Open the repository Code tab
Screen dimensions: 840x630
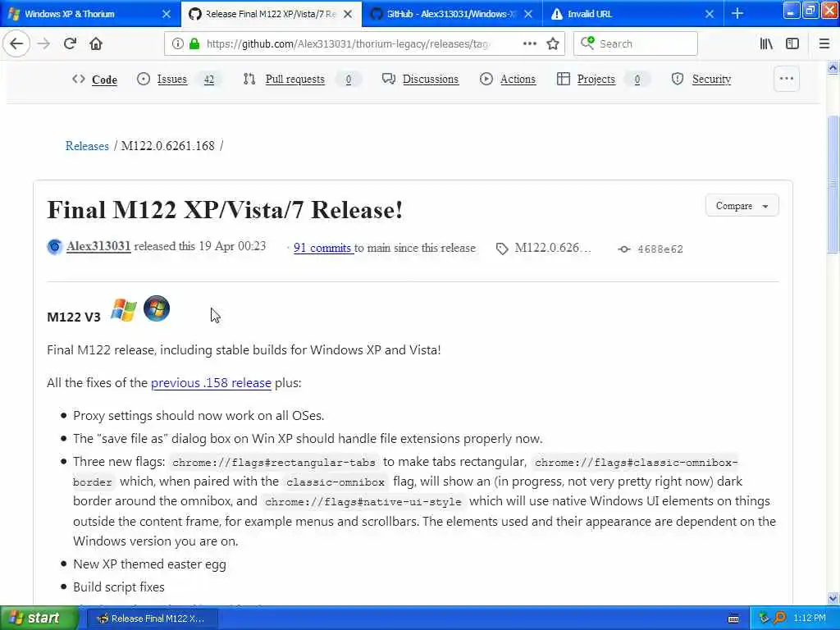click(94, 80)
